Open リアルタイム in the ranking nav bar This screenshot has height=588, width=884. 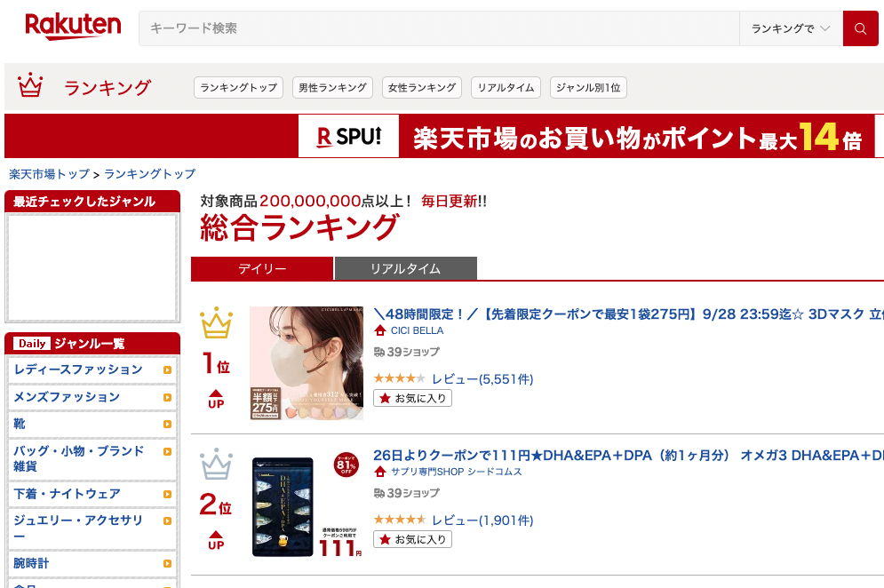(506, 87)
